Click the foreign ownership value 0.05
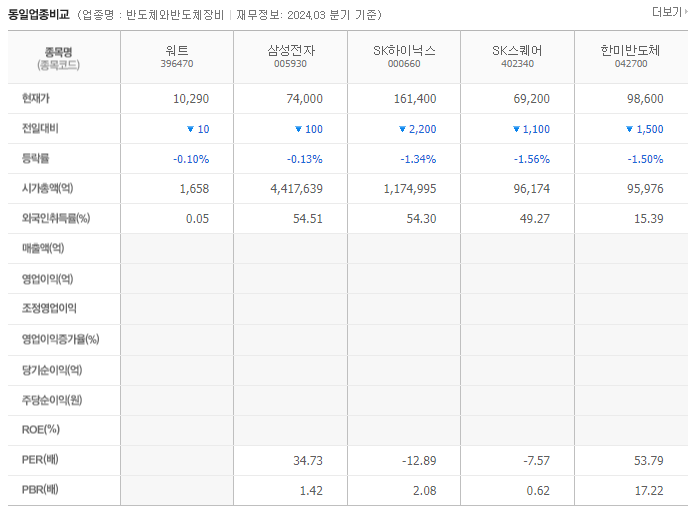689x506 pixels. (x=197, y=219)
